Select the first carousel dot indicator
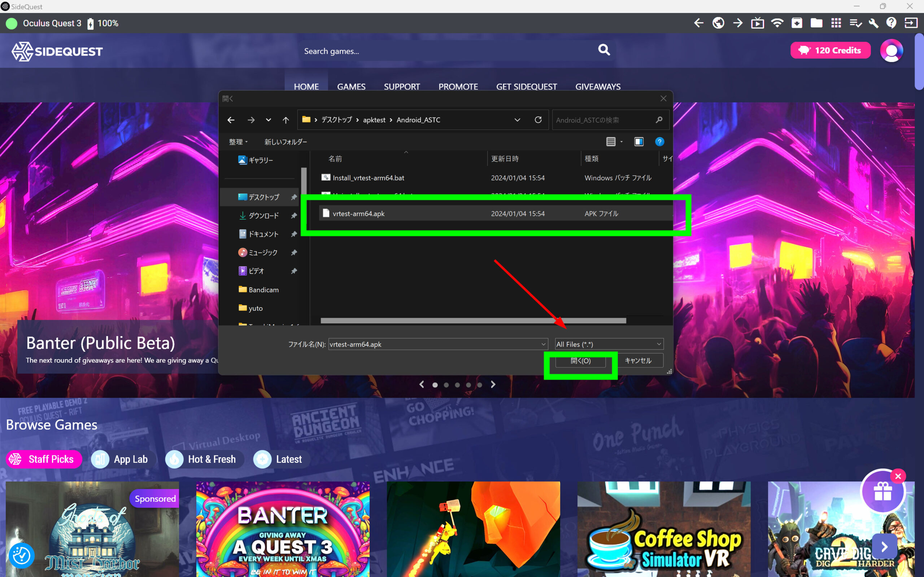The height and width of the screenshot is (577, 924). click(435, 385)
